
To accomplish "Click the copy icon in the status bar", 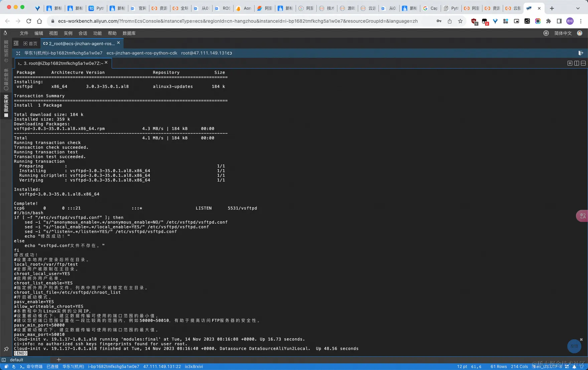I will point(6,367).
